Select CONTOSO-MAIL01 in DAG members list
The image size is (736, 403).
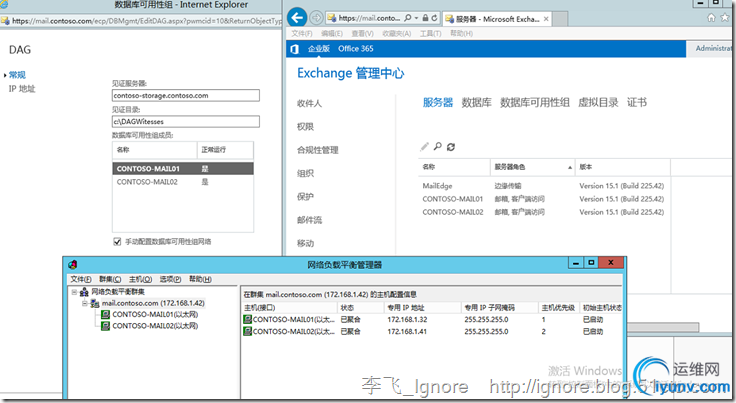pos(183,168)
